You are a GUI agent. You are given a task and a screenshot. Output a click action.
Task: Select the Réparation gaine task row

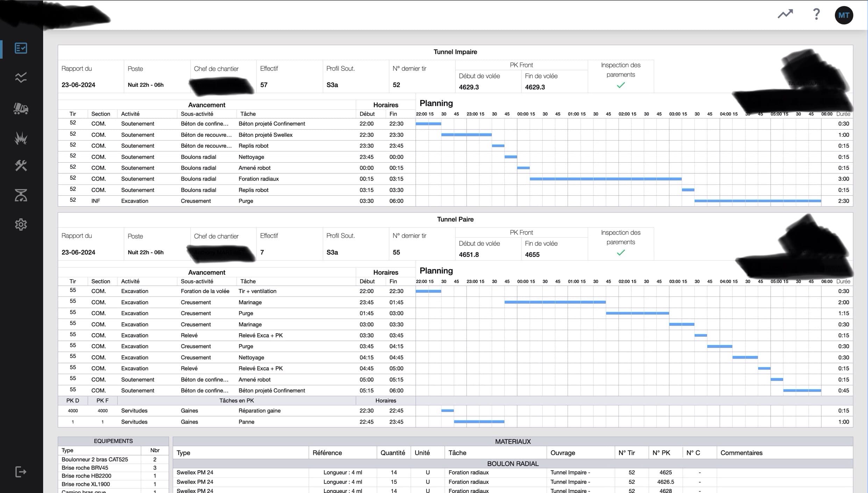[259, 411]
